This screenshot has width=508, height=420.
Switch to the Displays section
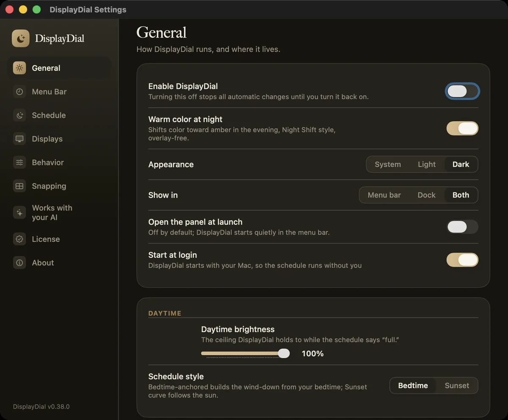[59, 139]
